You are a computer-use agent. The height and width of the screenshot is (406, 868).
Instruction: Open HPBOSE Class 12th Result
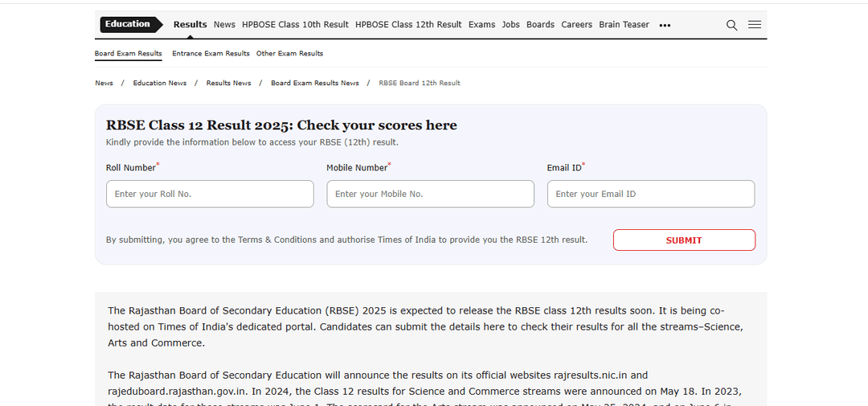[x=408, y=24]
